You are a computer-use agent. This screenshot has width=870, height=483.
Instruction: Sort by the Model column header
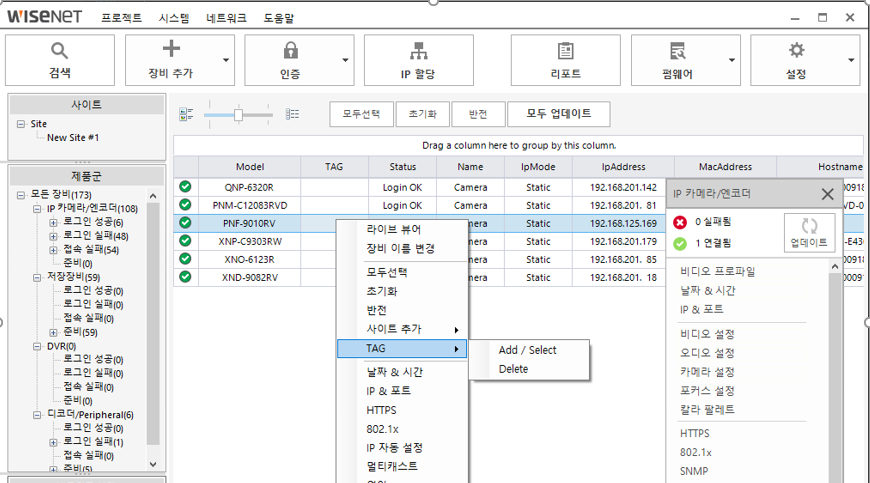pos(250,167)
